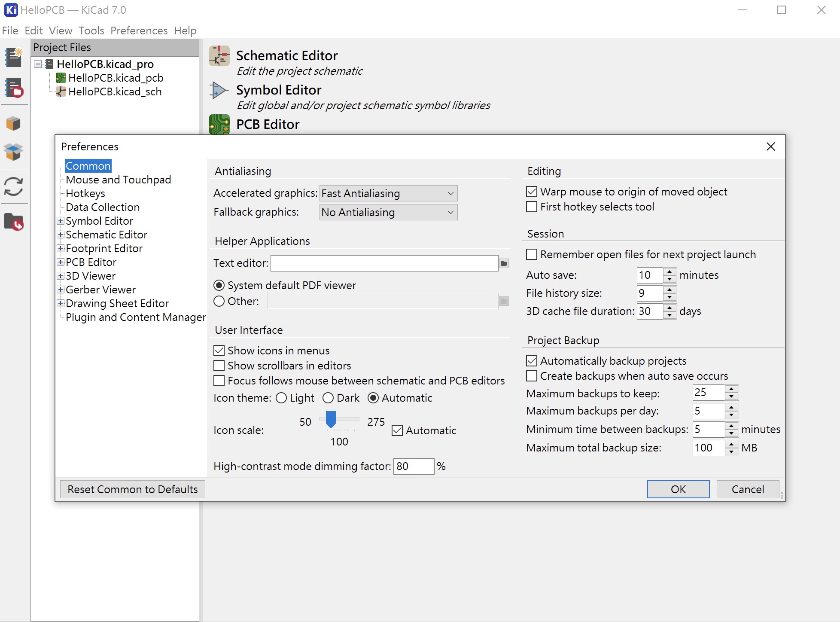Enable Focus follows mouse between editors
This screenshot has height=622, width=840.
(x=219, y=381)
